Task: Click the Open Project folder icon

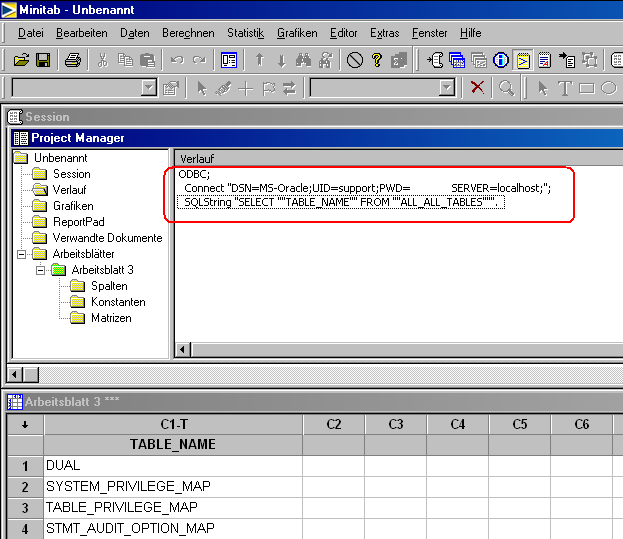Action: [x=21, y=60]
